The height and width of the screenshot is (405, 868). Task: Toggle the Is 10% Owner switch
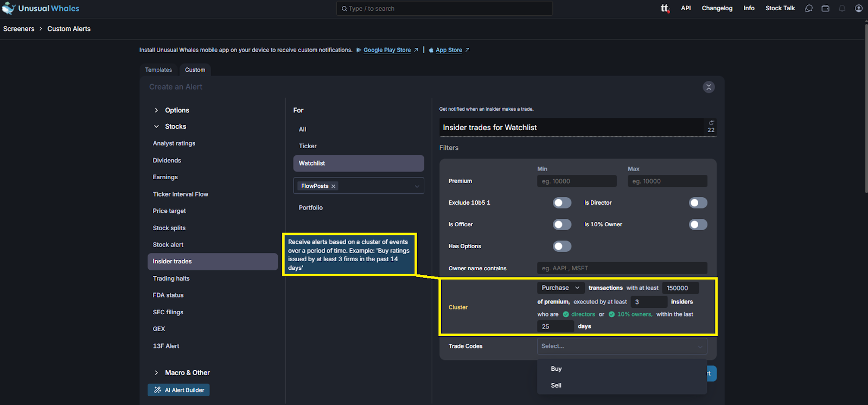point(698,224)
